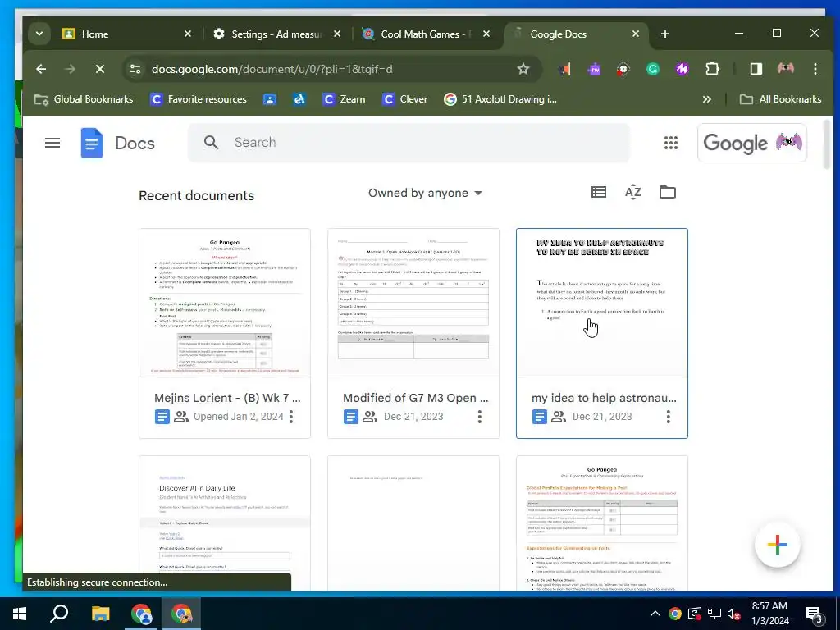This screenshot has height=630, width=840.
Task: Open the notification center icon
Action: [815, 614]
